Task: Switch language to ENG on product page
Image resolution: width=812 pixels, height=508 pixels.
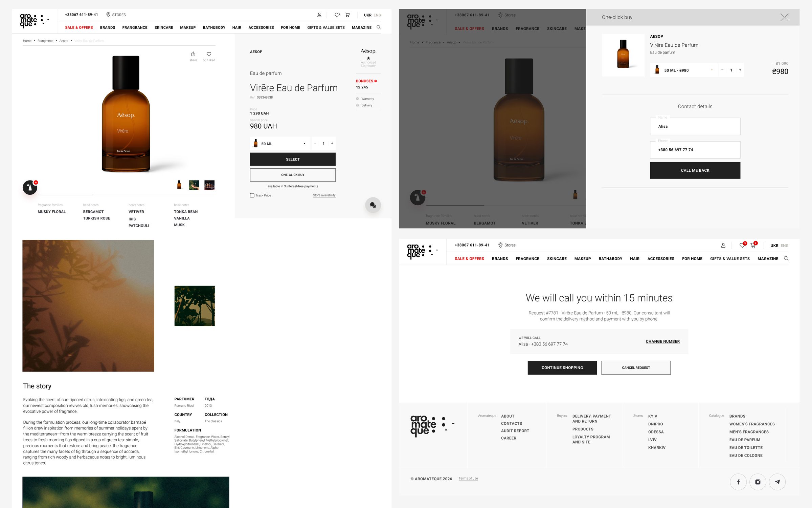Action: pyautogui.click(x=377, y=15)
